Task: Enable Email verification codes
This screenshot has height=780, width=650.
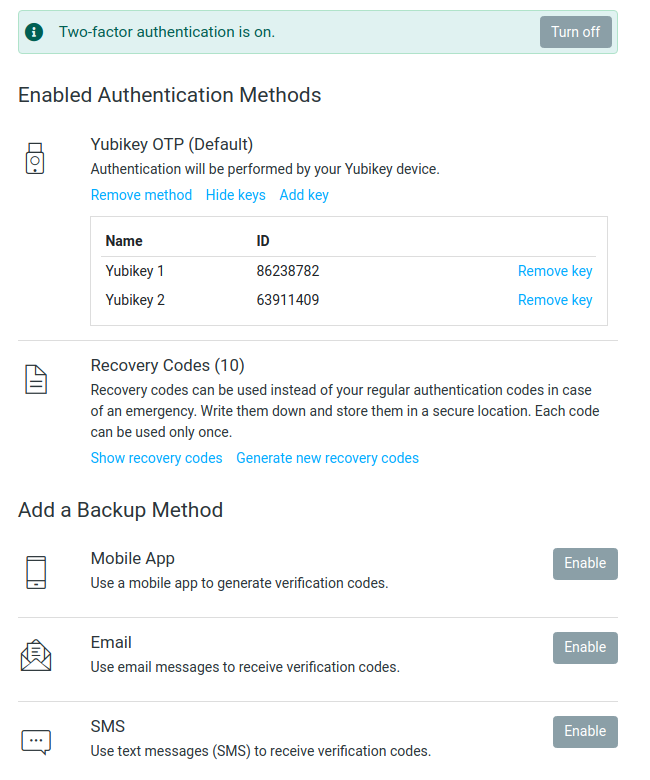Action: [x=585, y=648]
